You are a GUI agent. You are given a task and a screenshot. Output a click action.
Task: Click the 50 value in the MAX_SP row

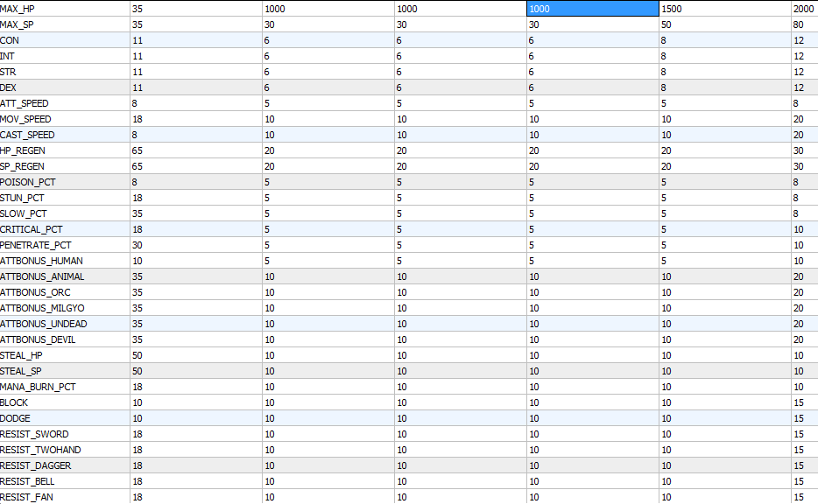tap(666, 24)
